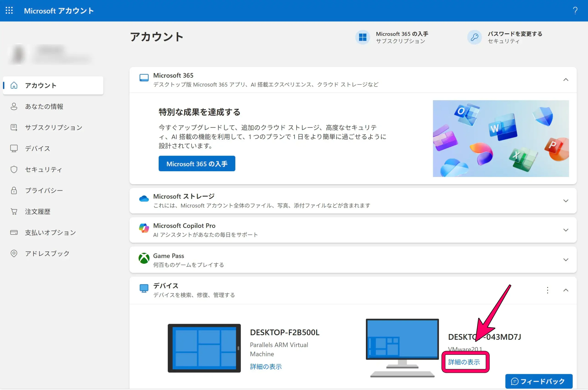588x390 pixels.
Task: Click the shield icon beside セキュリティ
Action: pyautogui.click(x=14, y=169)
